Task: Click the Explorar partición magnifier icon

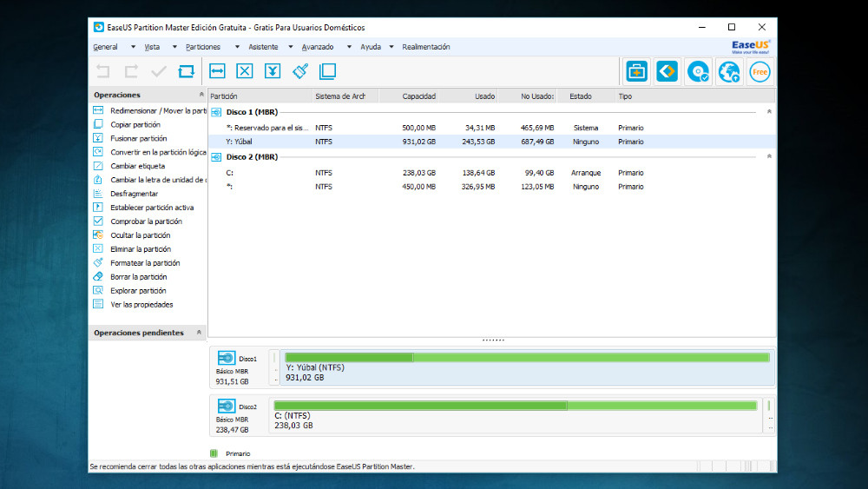Action: 98,290
